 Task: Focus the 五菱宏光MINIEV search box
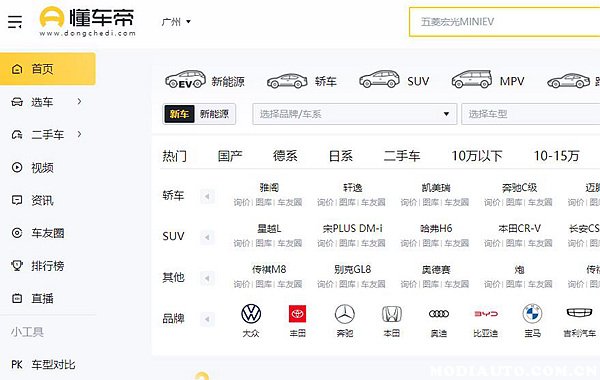[x=504, y=22]
